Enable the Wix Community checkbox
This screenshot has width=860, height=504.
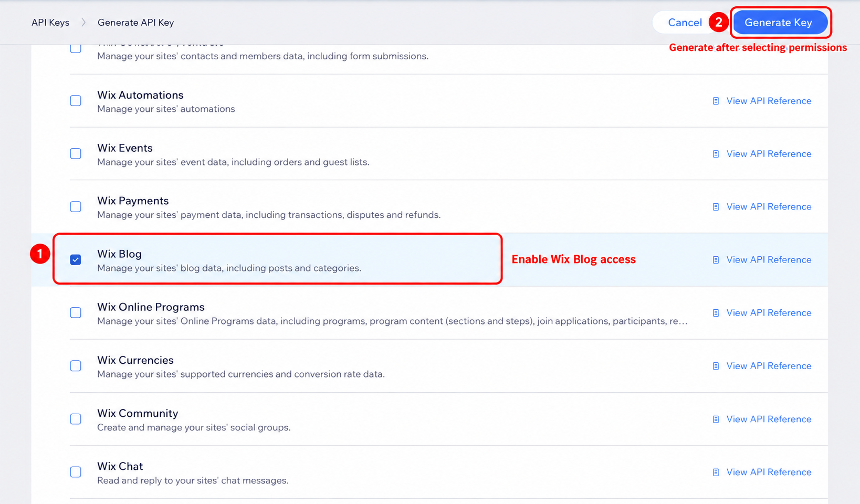tap(76, 419)
